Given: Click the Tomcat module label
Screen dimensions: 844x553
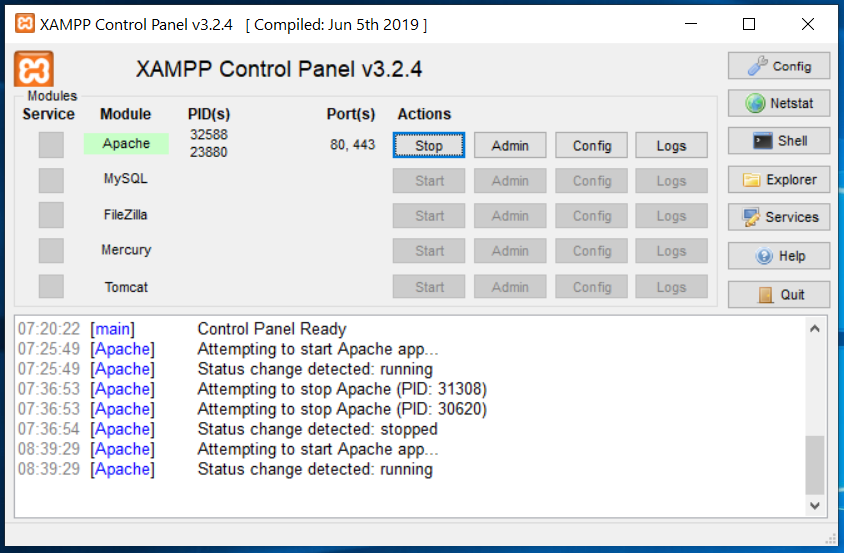Looking at the screenshot, I should 126,287.
